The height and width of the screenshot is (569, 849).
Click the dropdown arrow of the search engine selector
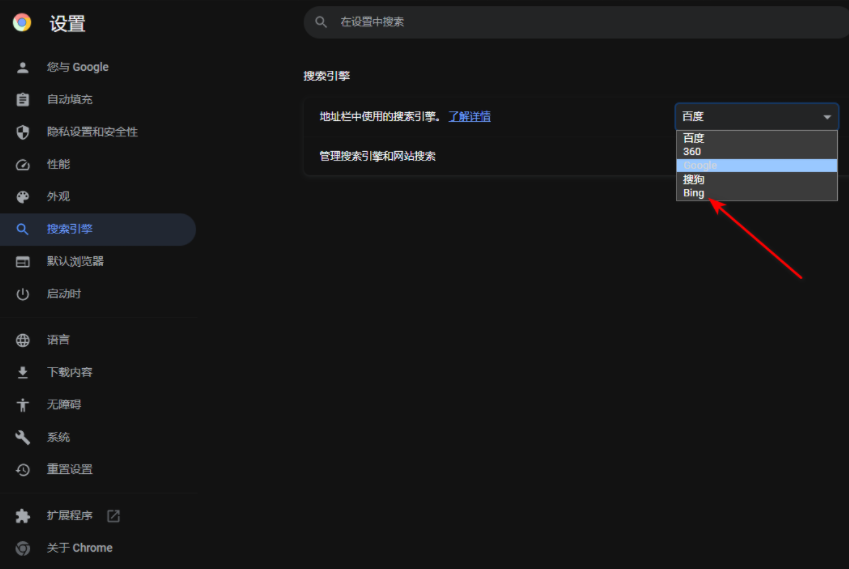827,117
